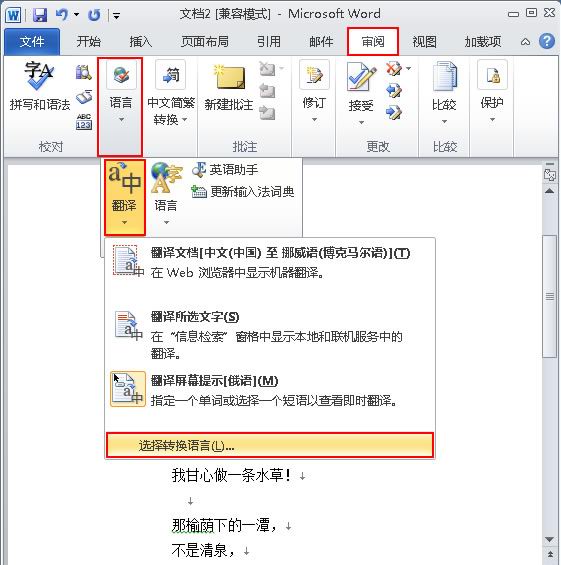Screen dimensions: 561x565
Task: Minimize the ribbon with the caret icon
Action: pyautogui.click(x=525, y=42)
